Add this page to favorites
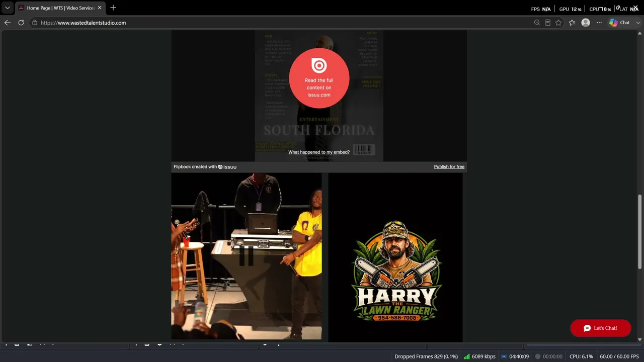The width and height of the screenshot is (644, 362). pyautogui.click(x=558, y=23)
